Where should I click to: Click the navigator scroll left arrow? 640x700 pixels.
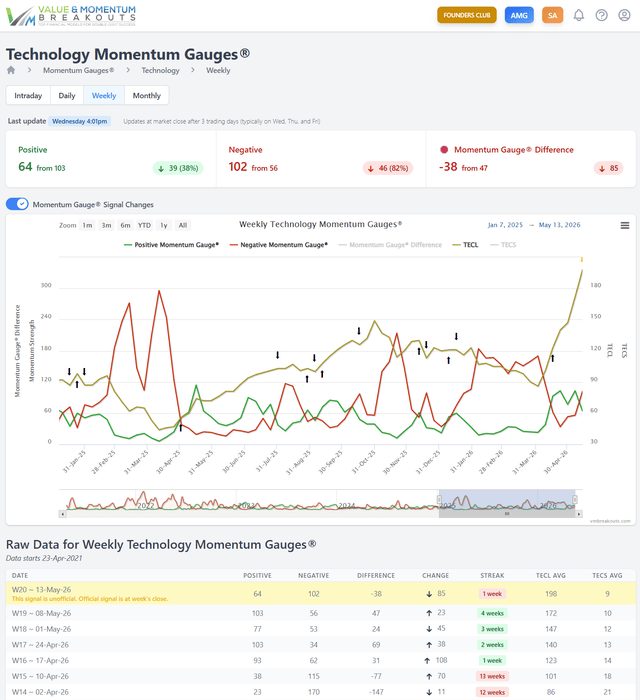[62, 514]
